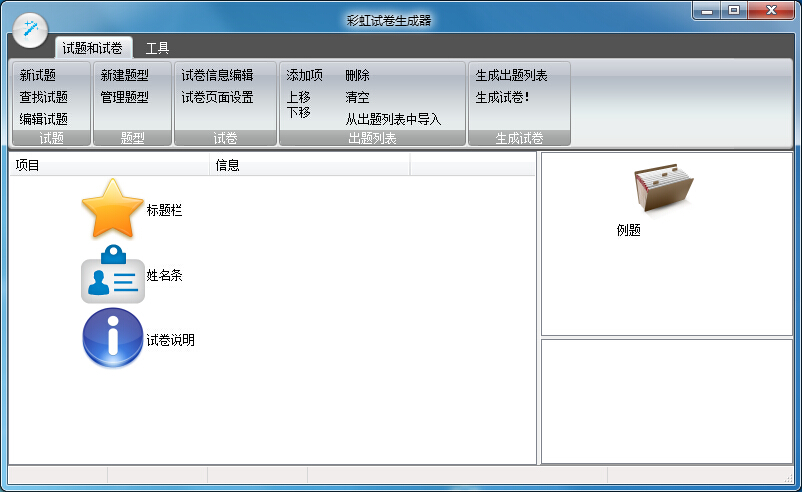Minimize the 彩虹试卷生成器 window
The height and width of the screenshot is (492, 802).
[707, 10]
